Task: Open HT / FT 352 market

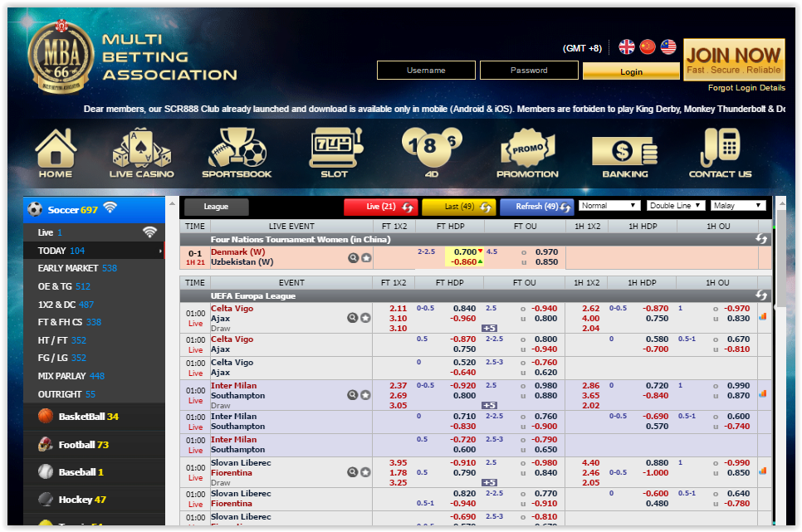Action: pos(94,340)
